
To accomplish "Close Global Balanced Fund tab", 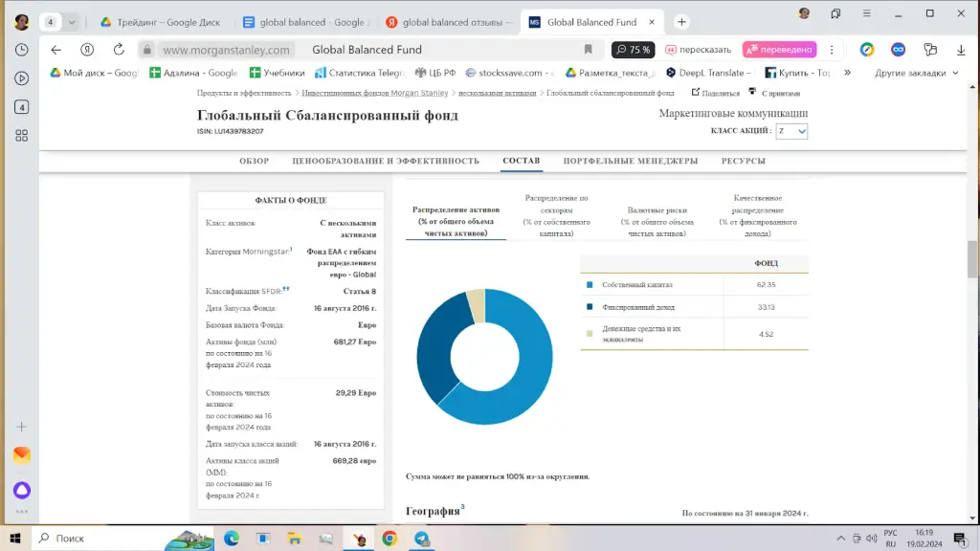I will coord(652,22).
